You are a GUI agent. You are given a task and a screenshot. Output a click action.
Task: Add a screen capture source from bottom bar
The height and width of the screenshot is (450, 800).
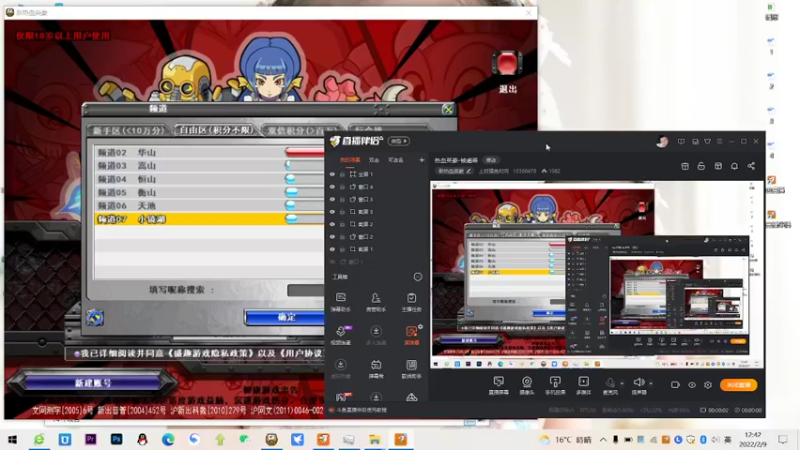click(x=498, y=385)
